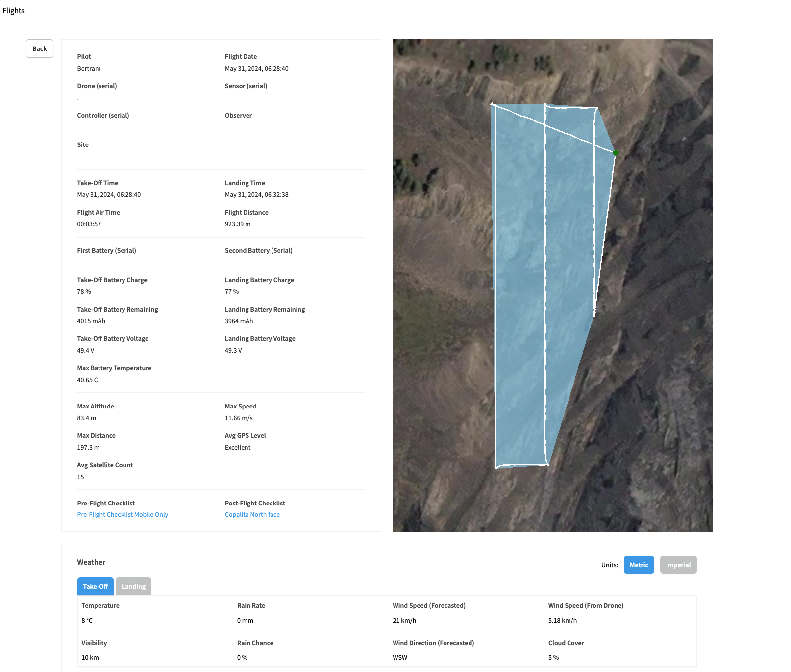791x672 pixels.
Task: Select max battery temperature 40.65 C
Action: coord(87,380)
